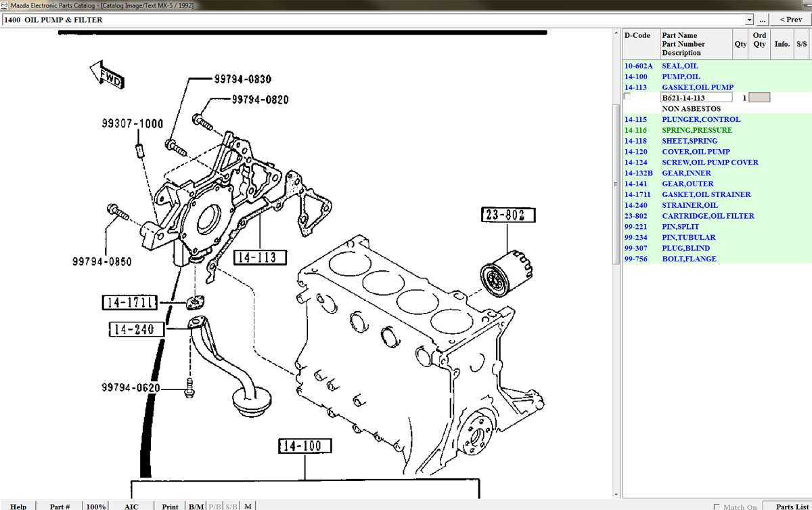Click the 99794-0820 bolt label in diagram
This screenshot has height=510, width=812.
coord(261,100)
